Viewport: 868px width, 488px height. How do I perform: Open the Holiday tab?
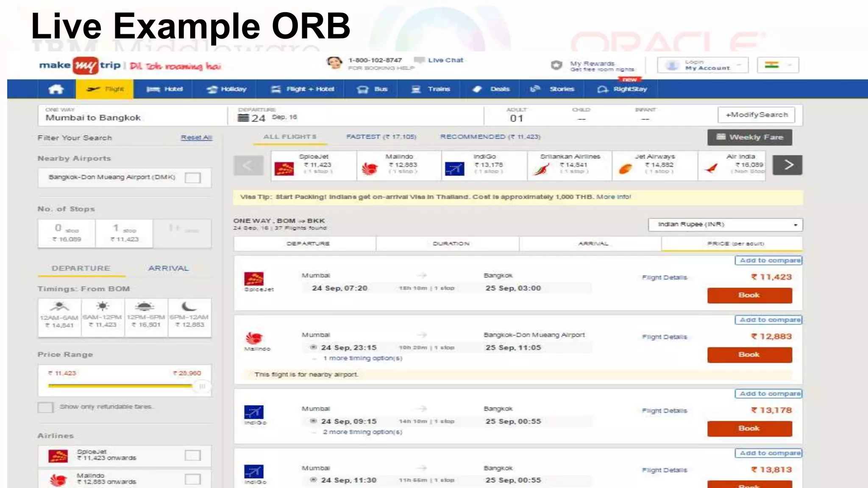pos(226,89)
